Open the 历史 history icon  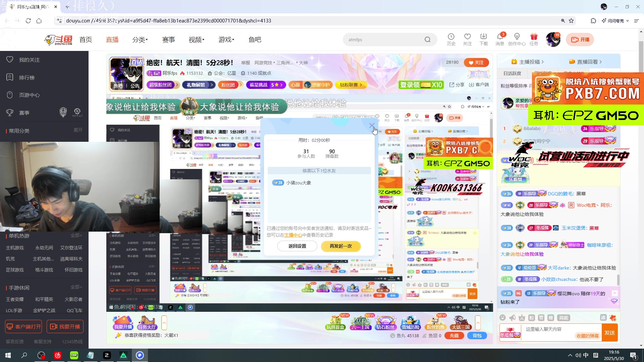pos(451,39)
